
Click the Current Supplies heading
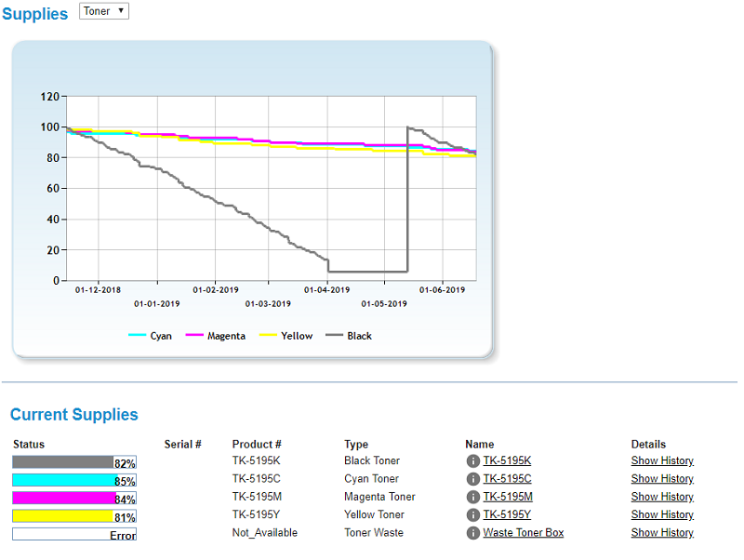(74, 415)
